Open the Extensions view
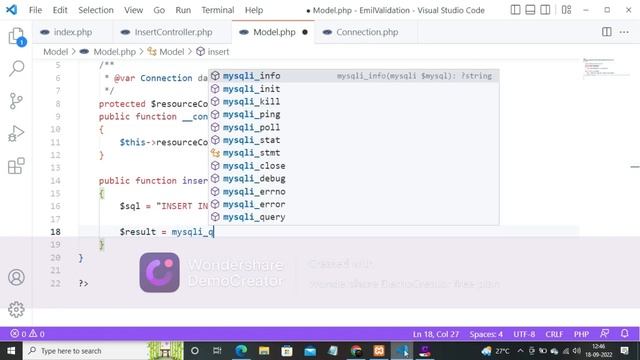 pyautogui.click(x=16, y=166)
